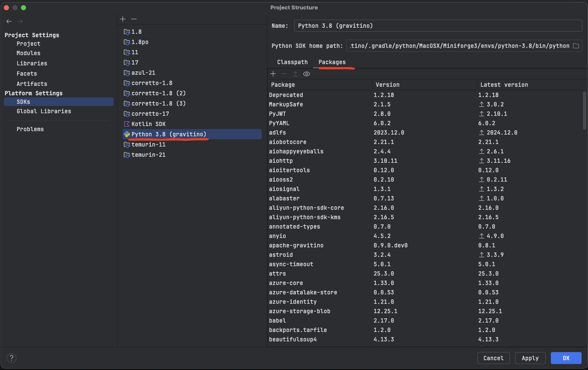The image size is (588, 370).
Task: Select Modules in Project Settings sidebar
Action: tap(29, 53)
